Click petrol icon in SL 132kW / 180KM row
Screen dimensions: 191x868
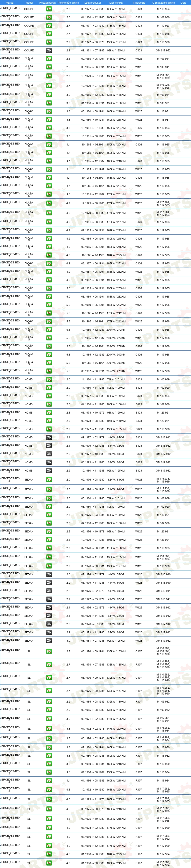click(49, 702)
